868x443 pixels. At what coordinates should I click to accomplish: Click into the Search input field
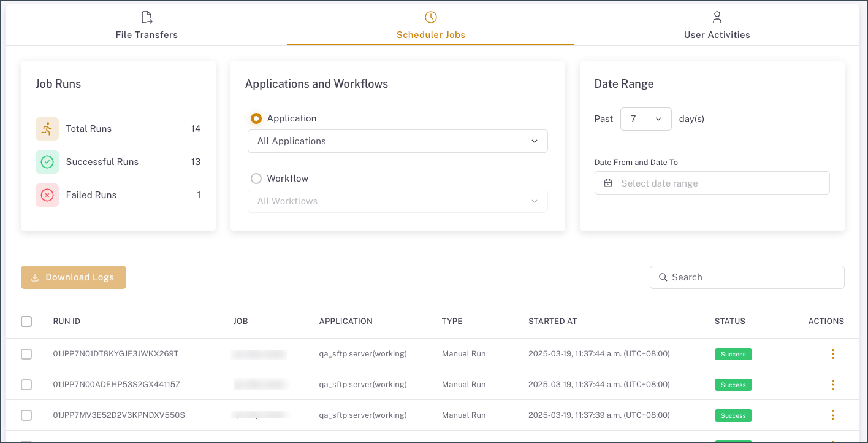point(747,277)
